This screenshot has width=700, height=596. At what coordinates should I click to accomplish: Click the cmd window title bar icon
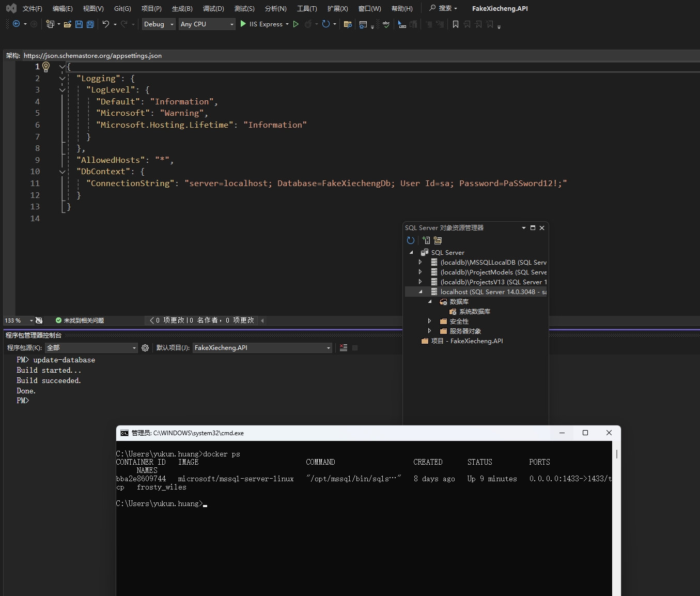[x=125, y=433]
